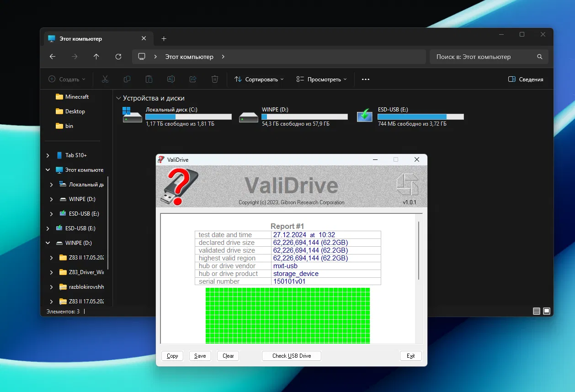This screenshot has width=575, height=392.
Task: Open the Просмотреть dropdown
Action: (x=321, y=79)
